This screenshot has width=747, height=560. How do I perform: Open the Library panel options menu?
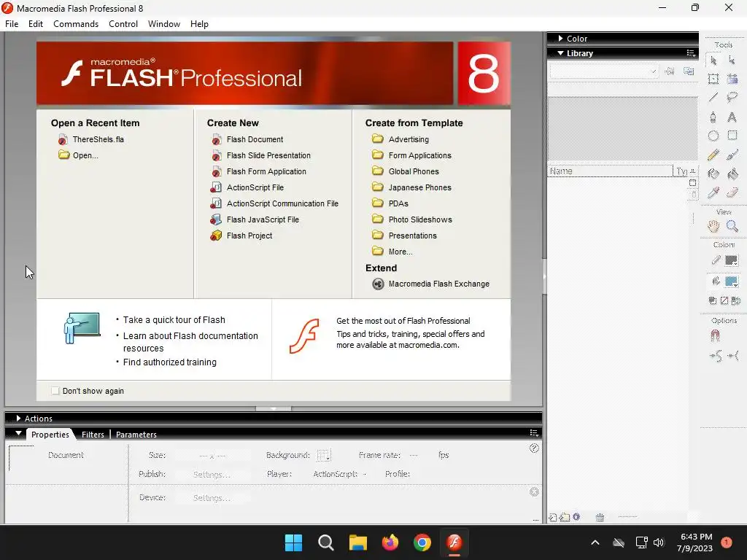pyautogui.click(x=691, y=52)
